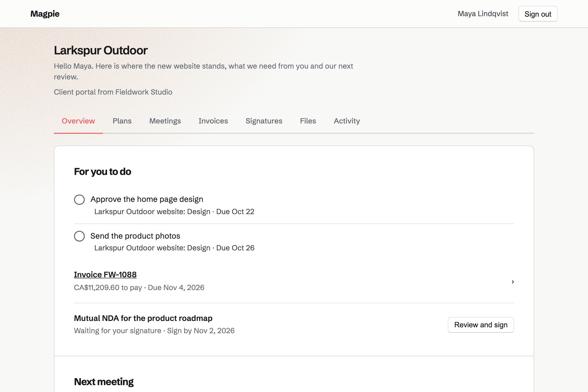Click the Send the product photos title
Image resolution: width=588 pixels, height=392 pixels.
pyautogui.click(x=135, y=236)
